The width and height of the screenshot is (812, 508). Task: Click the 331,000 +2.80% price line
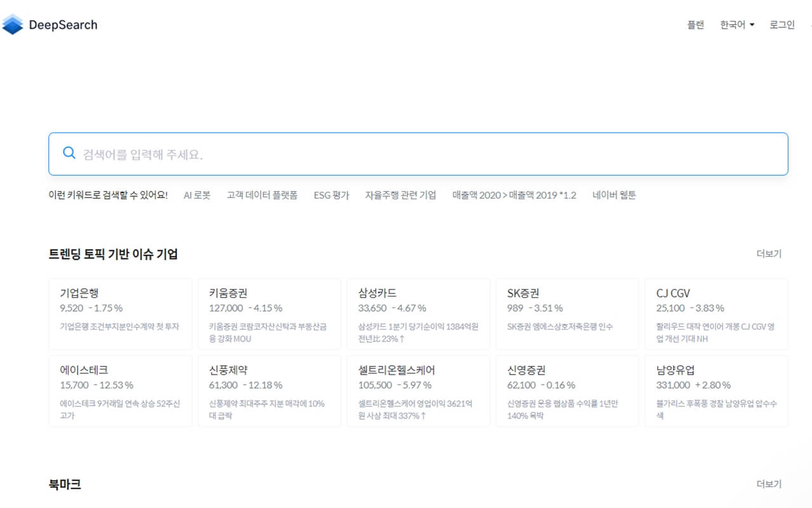[693, 385]
